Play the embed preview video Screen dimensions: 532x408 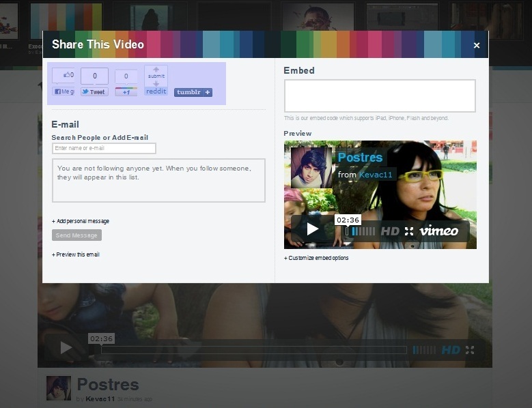point(312,229)
